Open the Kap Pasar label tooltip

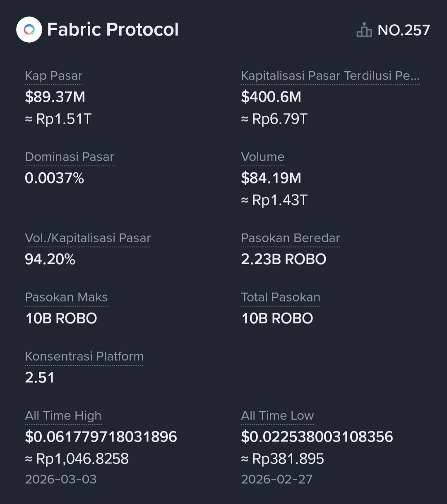point(53,76)
